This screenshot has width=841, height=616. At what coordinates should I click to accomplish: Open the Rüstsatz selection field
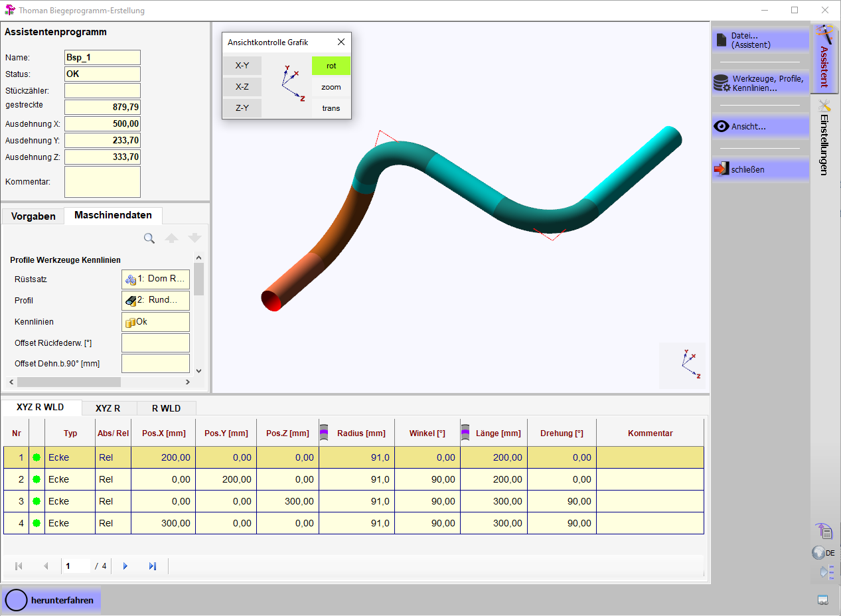(155, 279)
